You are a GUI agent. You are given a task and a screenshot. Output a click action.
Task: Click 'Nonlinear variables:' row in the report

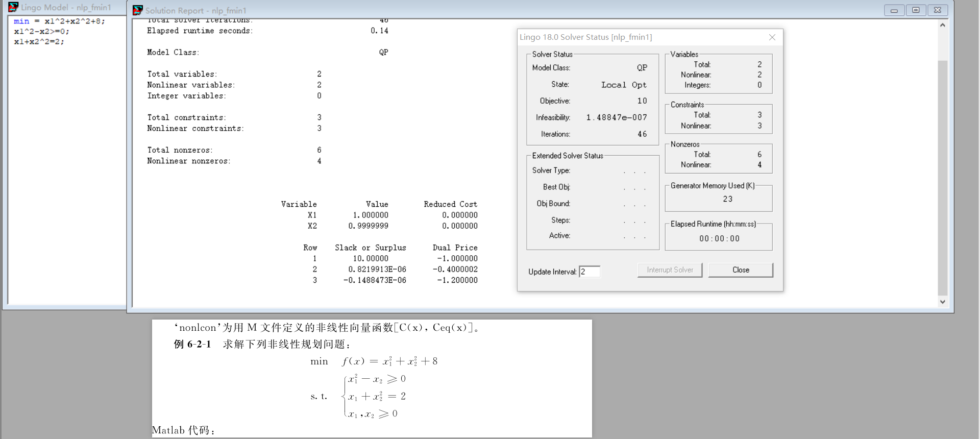[x=234, y=85]
